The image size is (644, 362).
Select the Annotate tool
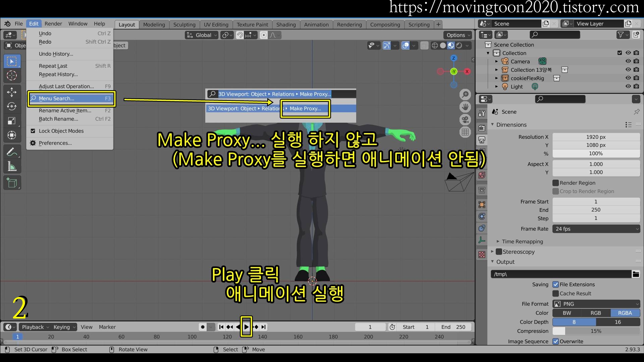pos(12,152)
